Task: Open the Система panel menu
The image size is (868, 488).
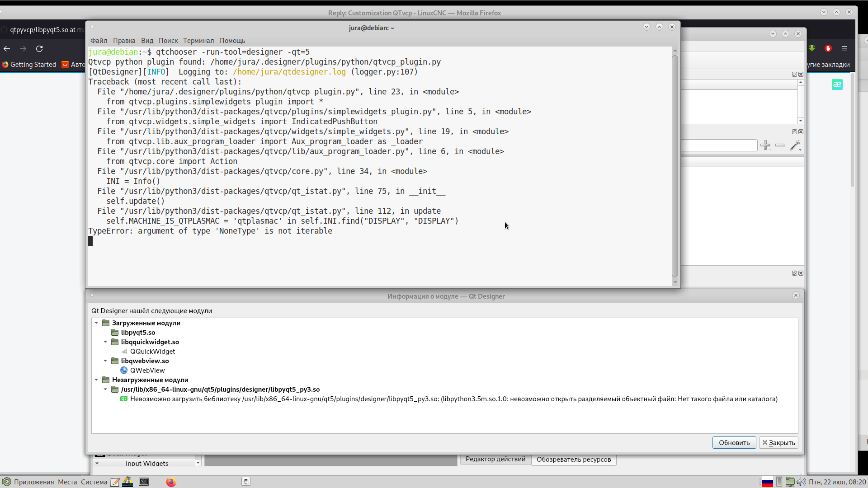Action: pos(94,482)
